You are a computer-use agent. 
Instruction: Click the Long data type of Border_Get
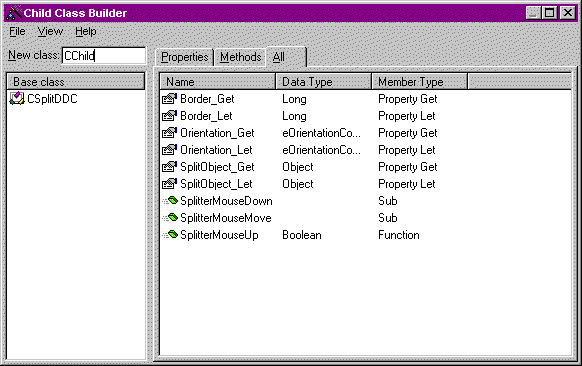click(294, 99)
